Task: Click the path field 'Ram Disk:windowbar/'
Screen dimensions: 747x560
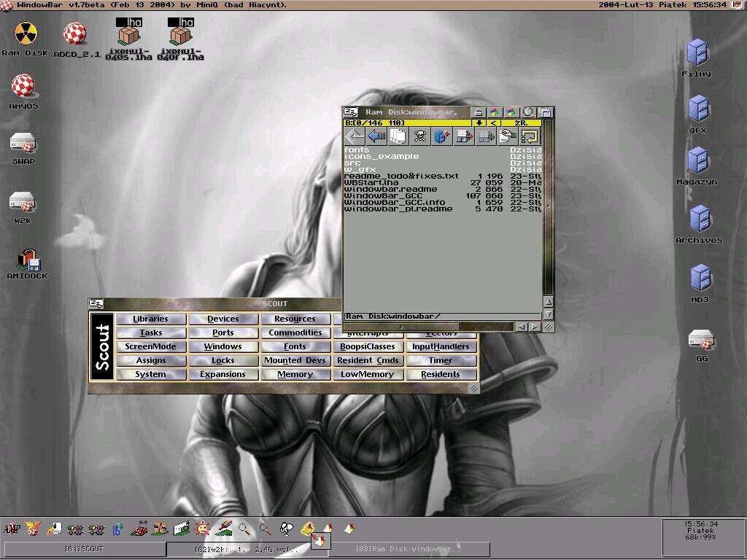Action: 443,316
